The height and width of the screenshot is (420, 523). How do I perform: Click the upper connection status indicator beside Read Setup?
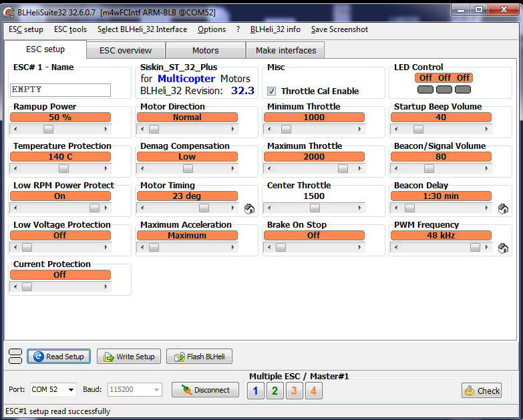15,353
